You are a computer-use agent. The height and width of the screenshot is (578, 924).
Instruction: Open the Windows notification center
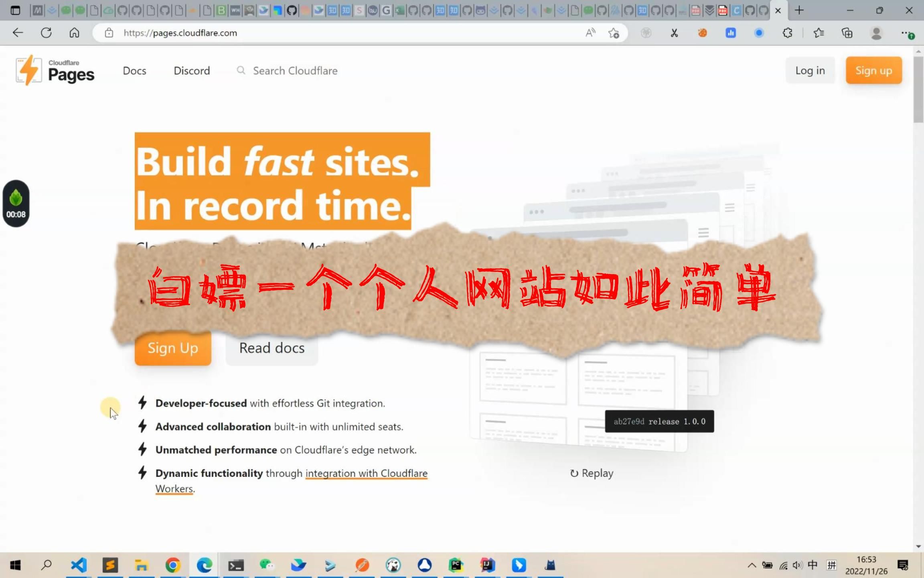click(903, 566)
